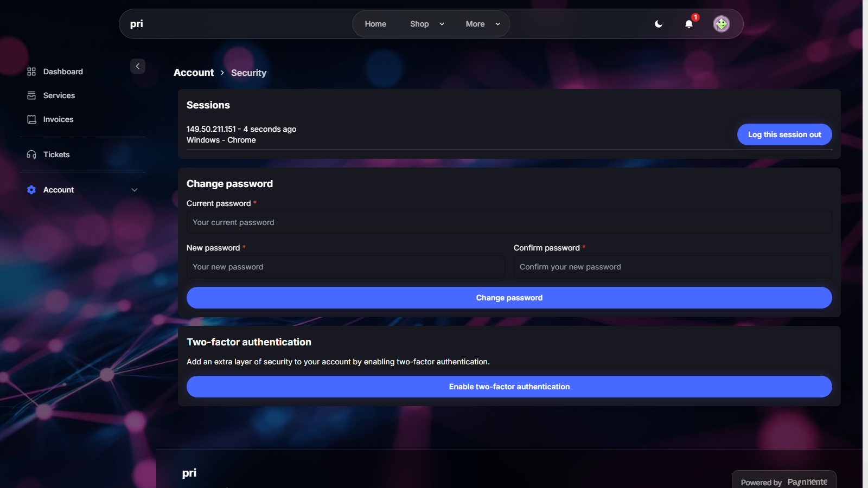Image resolution: width=868 pixels, height=488 pixels.
Task: Expand the More dropdown menu
Action: point(483,24)
